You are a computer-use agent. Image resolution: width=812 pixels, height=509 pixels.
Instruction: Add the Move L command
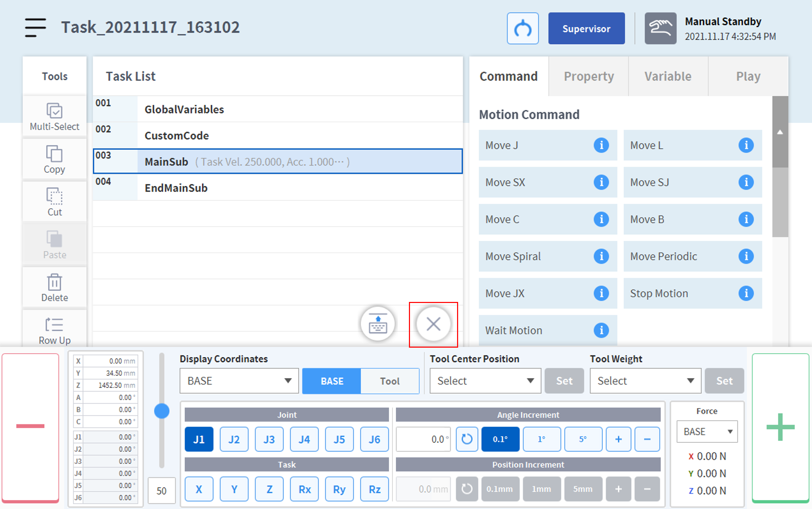point(679,145)
